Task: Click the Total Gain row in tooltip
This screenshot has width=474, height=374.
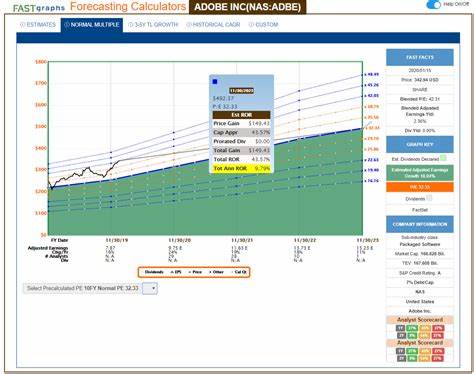Action: pos(241,150)
